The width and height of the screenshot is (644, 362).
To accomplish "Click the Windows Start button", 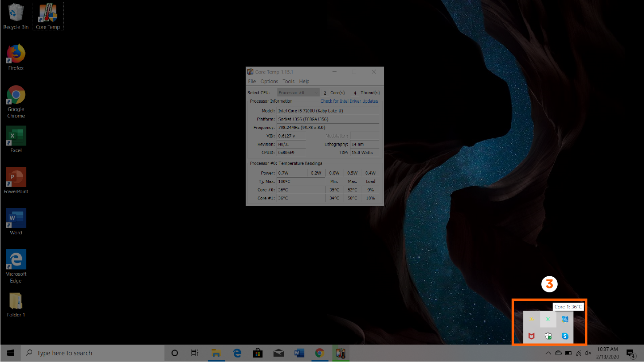I will click(x=10, y=353).
